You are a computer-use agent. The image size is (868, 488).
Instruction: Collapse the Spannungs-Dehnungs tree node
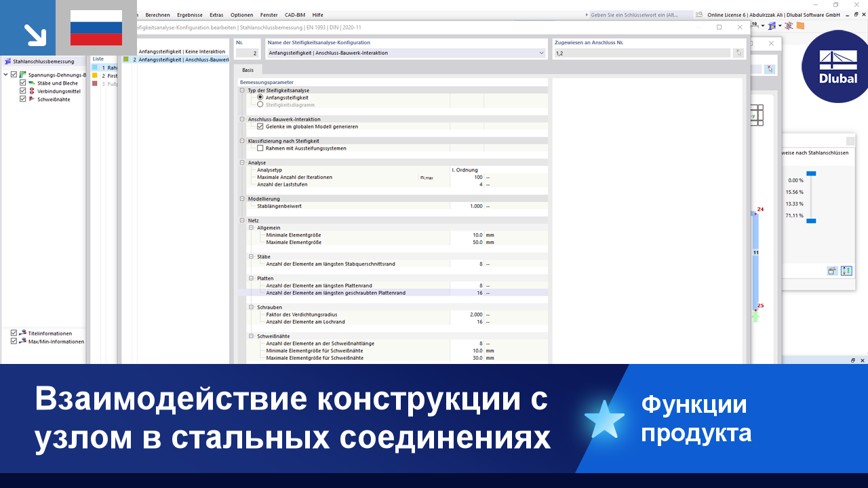[6, 75]
